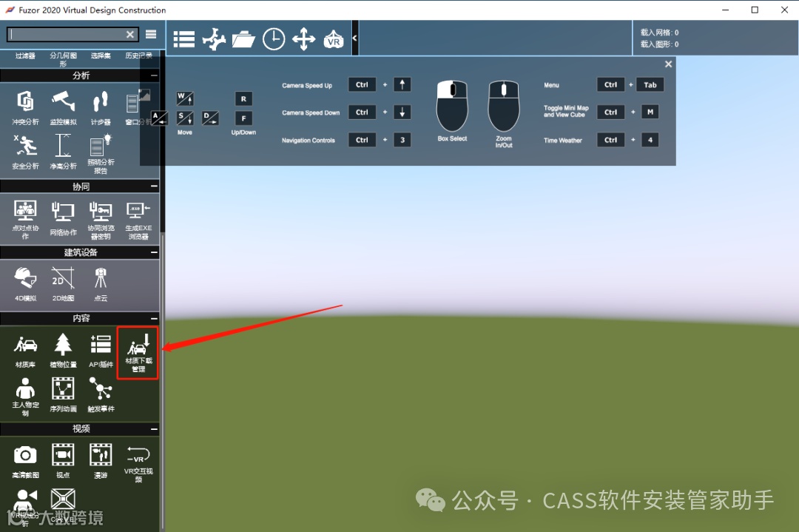Click the Time Weather label

(x=562, y=140)
